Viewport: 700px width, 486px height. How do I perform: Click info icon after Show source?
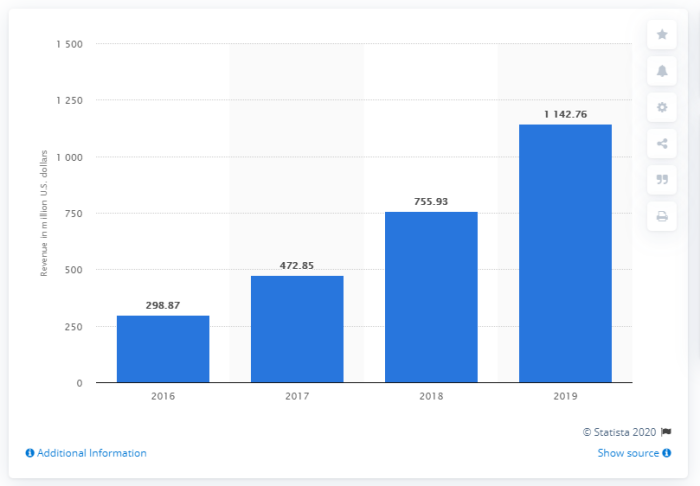click(x=667, y=453)
